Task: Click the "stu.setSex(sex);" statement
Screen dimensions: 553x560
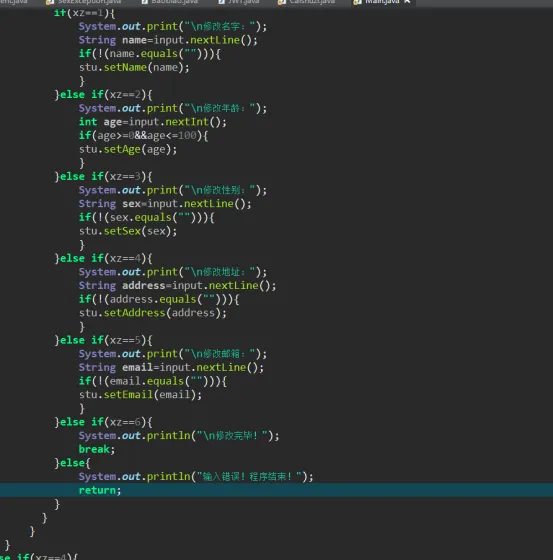Action: [128, 231]
